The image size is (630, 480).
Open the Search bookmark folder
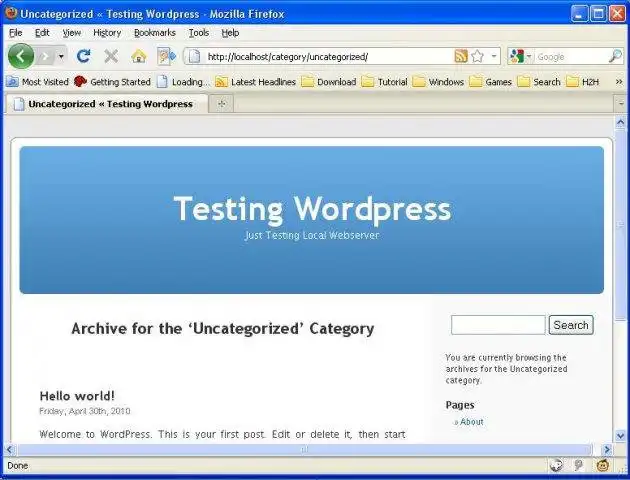tap(539, 82)
